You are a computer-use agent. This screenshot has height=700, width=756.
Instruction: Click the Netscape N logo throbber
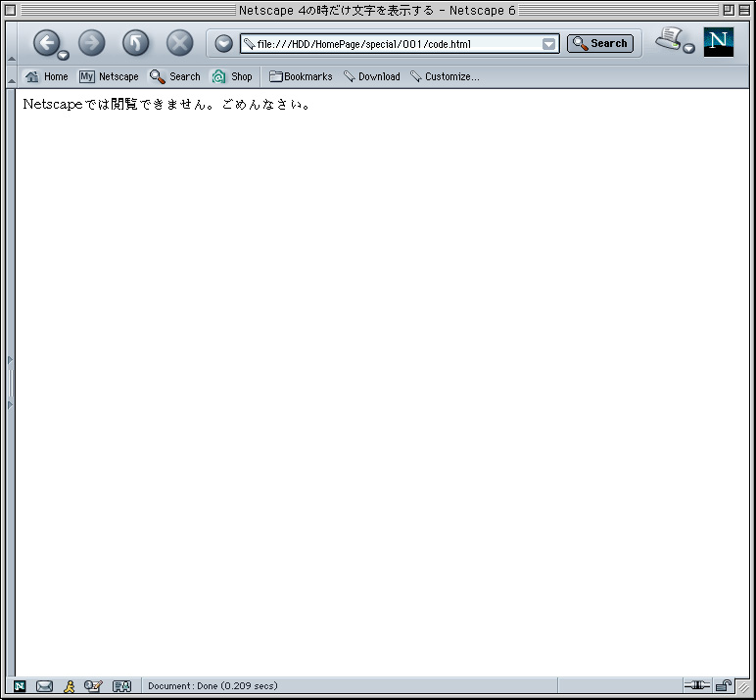719,42
